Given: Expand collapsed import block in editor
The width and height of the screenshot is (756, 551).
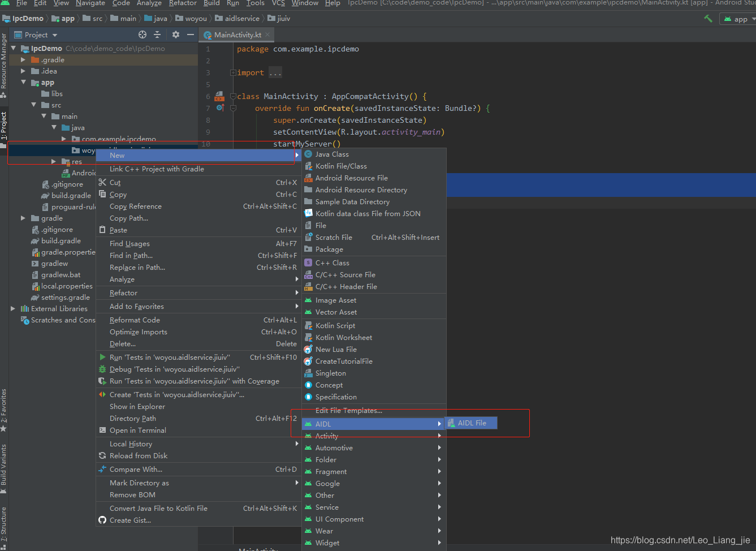Looking at the screenshot, I should (233, 72).
